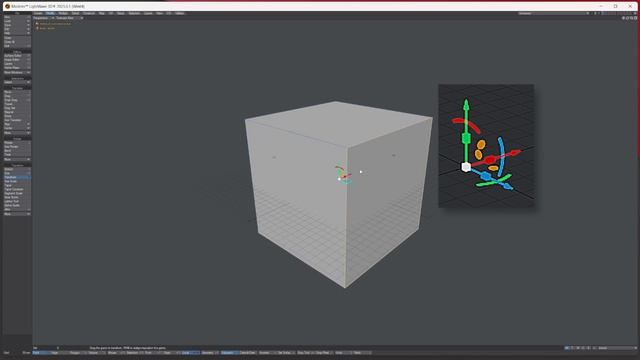Screen dimensions: 640x360
Task: Activate the Shear tool
Action: click(17, 116)
